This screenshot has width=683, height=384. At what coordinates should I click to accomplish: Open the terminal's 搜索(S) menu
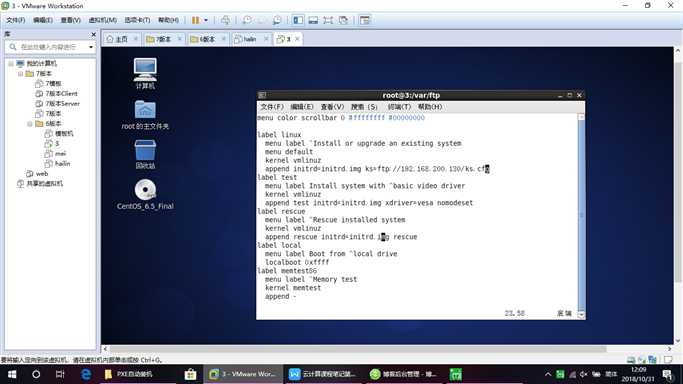tap(365, 107)
